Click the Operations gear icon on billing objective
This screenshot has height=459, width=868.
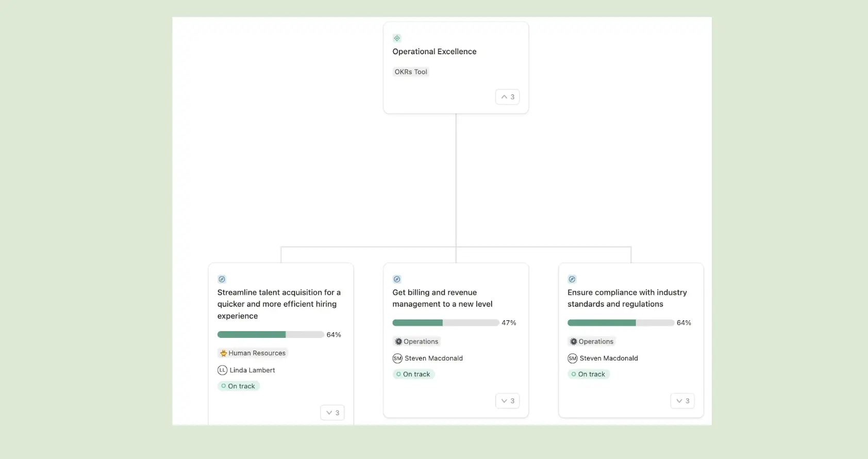(x=398, y=341)
